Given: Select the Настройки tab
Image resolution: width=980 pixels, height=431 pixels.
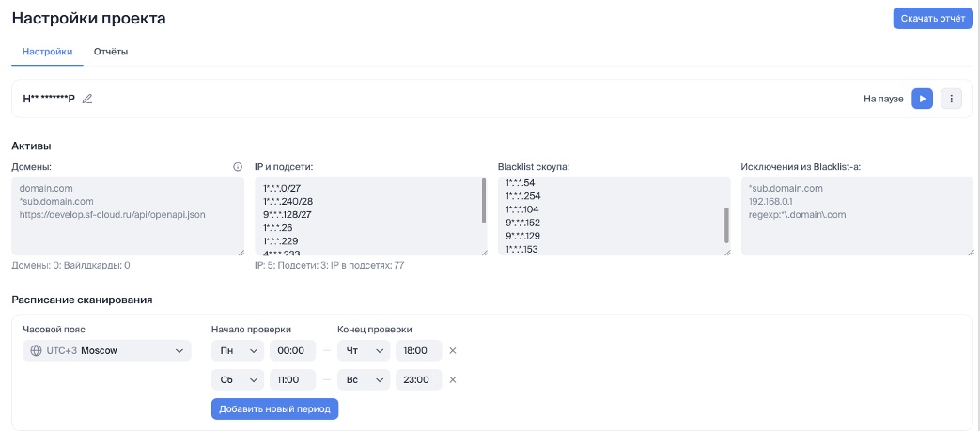Looking at the screenshot, I should tap(47, 52).
